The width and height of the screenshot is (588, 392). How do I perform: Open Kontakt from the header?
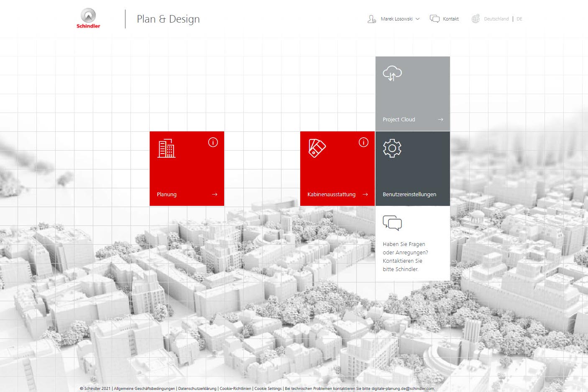coord(450,19)
